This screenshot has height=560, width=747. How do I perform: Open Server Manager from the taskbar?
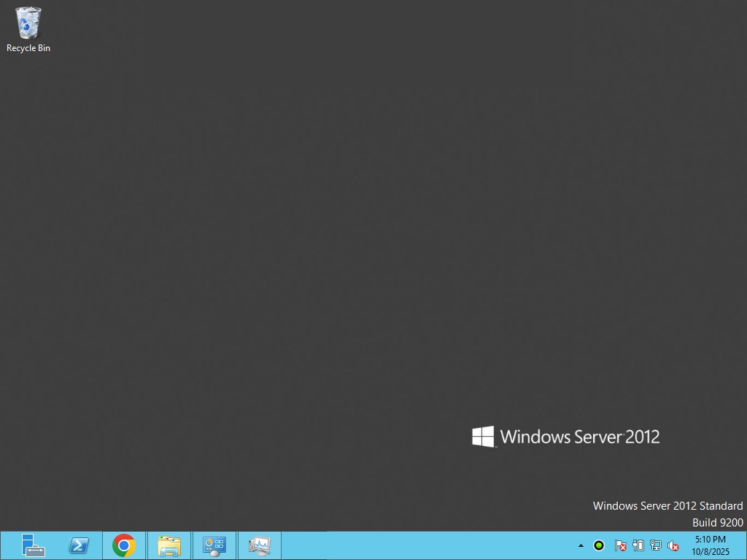(x=33, y=545)
